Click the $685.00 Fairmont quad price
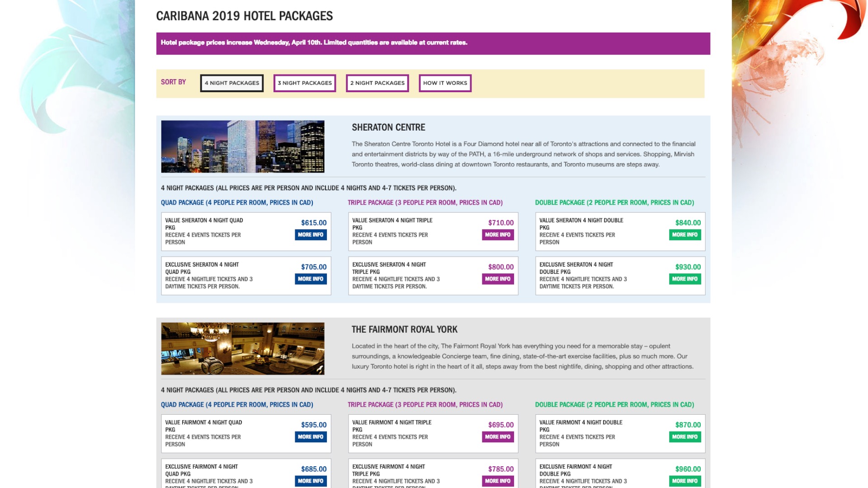868x488 pixels. point(314,469)
